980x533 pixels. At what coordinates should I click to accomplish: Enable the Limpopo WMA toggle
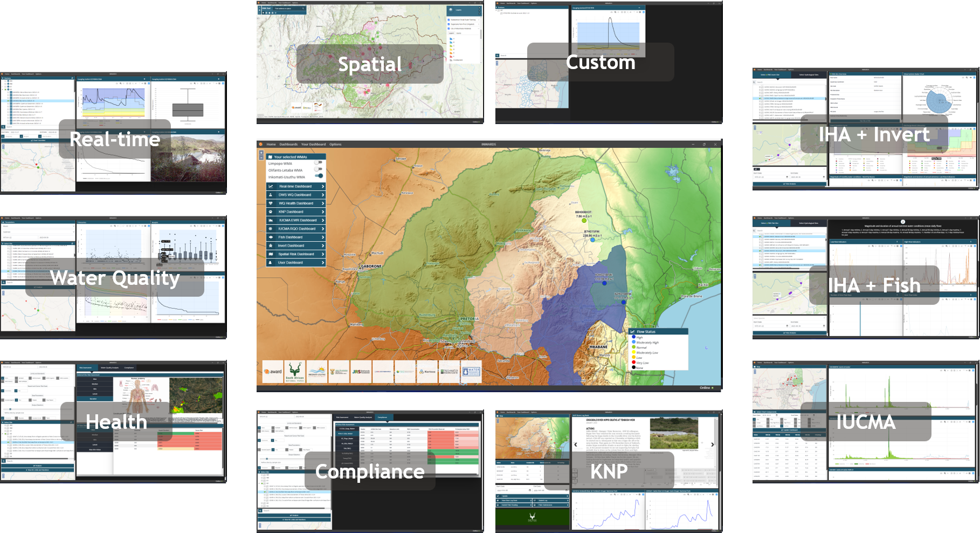click(x=319, y=163)
